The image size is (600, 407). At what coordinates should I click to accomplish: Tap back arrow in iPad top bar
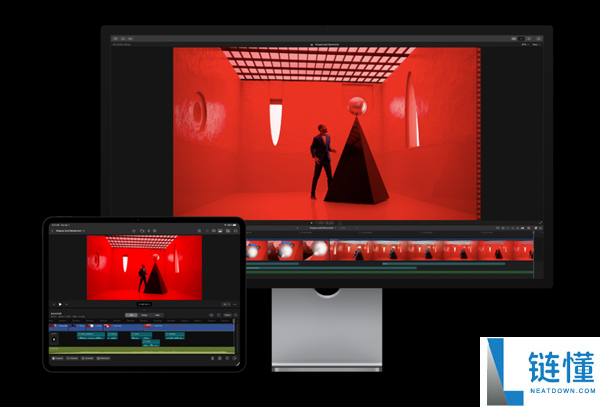pyautogui.click(x=53, y=230)
